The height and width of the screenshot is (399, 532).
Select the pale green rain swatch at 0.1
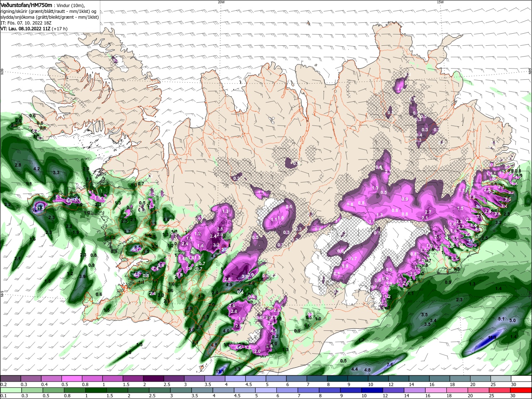point(10,390)
